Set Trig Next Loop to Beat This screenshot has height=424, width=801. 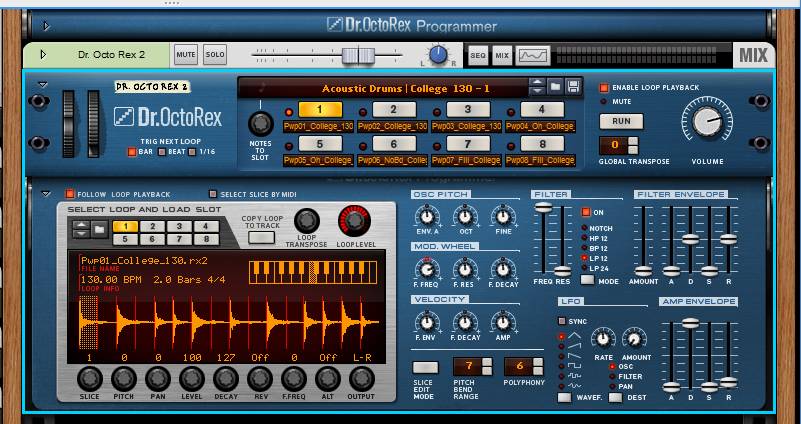pyautogui.click(x=162, y=152)
